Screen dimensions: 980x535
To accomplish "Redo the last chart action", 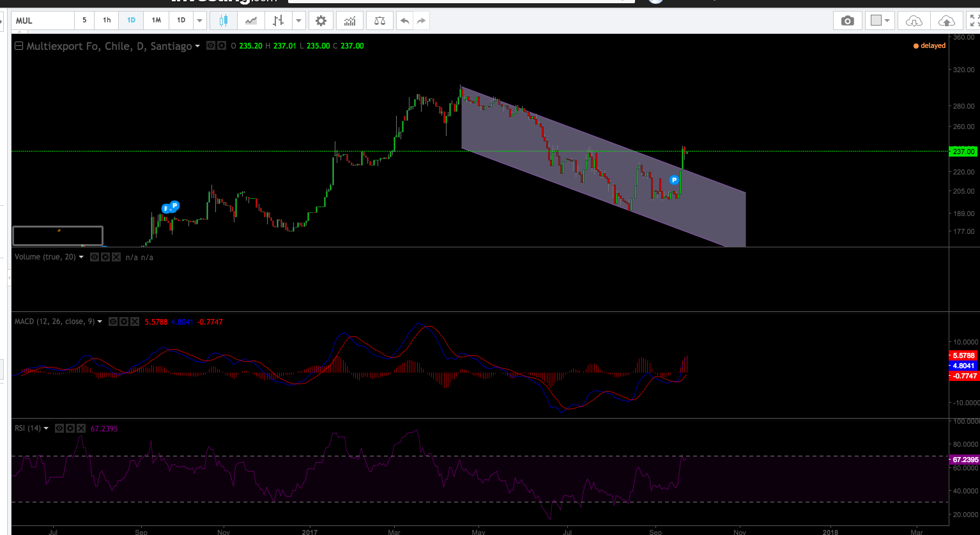I will [421, 20].
